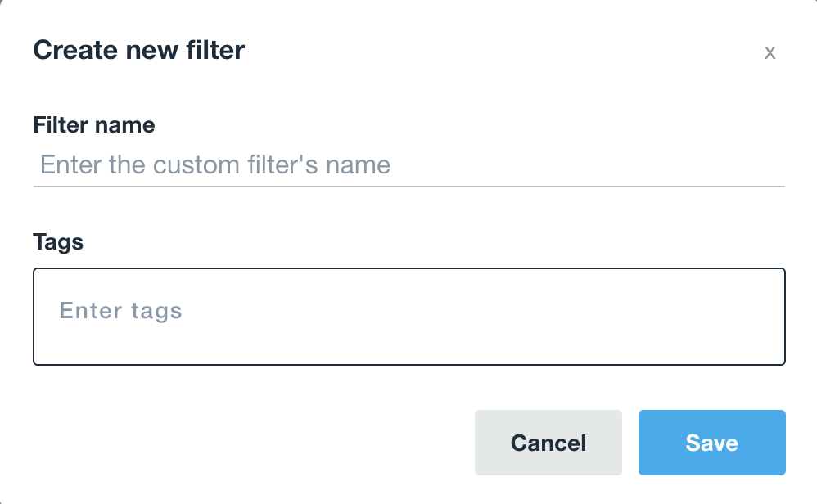The height and width of the screenshot is (504, 817).
Task: Select the "Enter tags" placeholder text
Action: 121,311
